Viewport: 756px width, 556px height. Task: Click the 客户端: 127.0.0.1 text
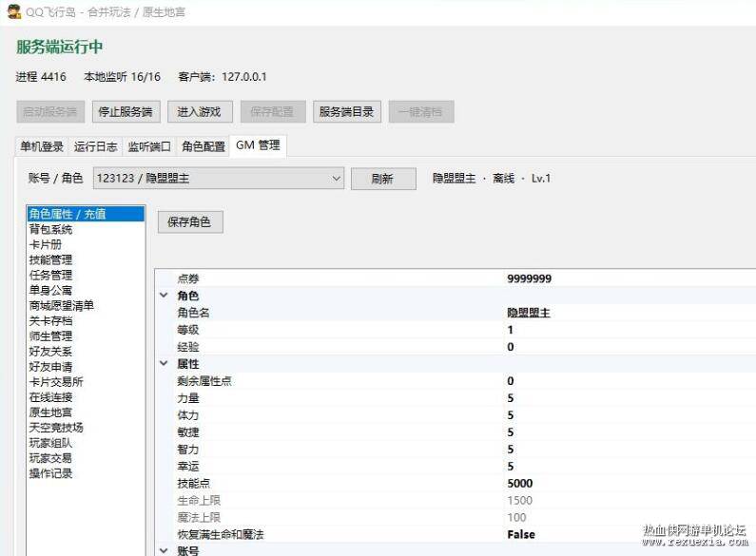[x=223, y=77]
